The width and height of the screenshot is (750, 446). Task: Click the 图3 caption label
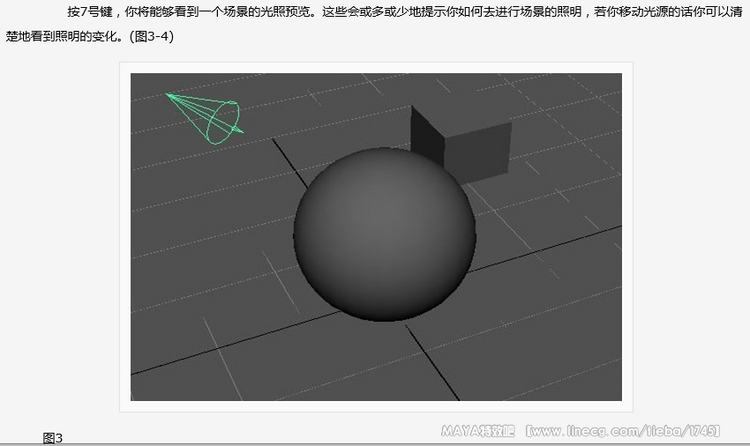(53, 438)
